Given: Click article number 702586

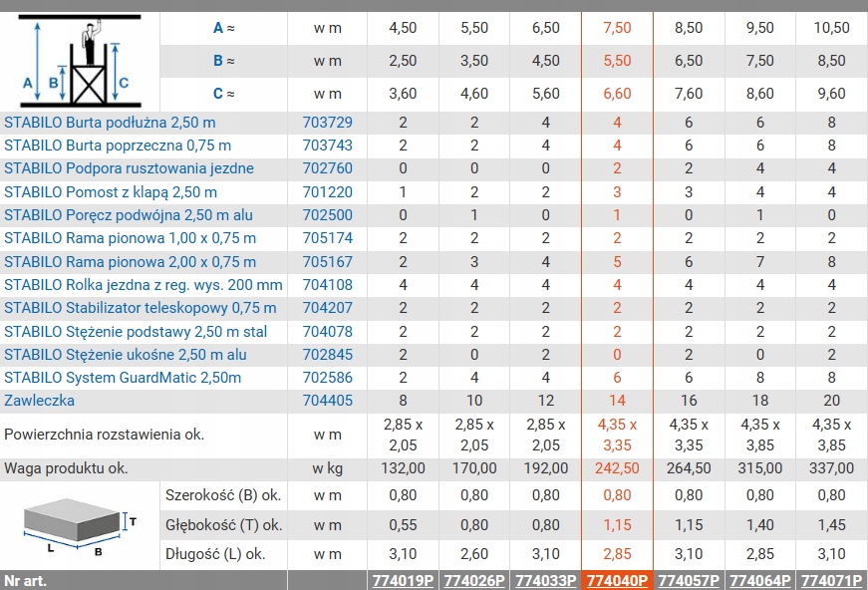Looking at the screenshot, I should coord(327,378).
